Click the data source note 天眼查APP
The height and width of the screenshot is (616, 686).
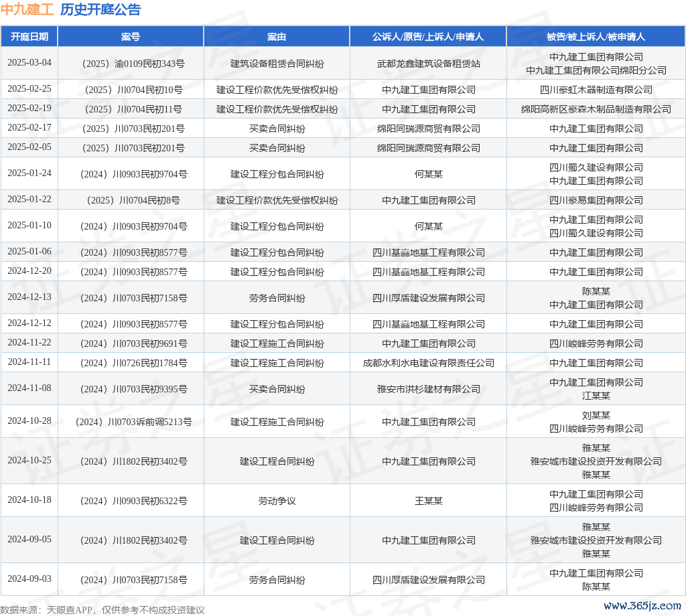click(69, 610)
